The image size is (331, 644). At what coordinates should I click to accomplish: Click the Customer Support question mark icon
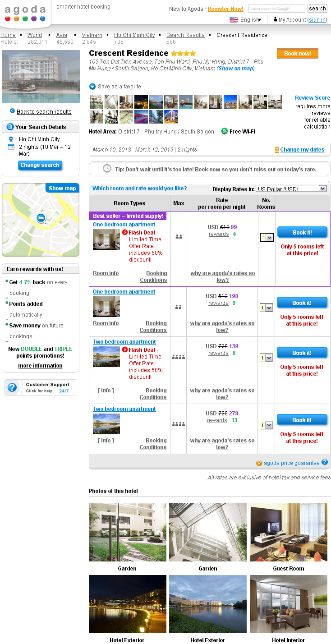point(12,387)
